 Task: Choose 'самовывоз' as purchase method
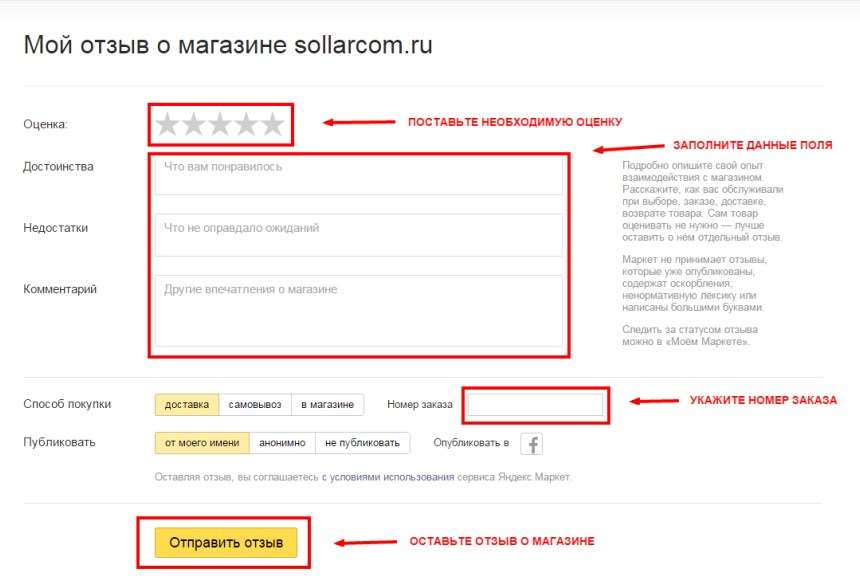point(255,404)
